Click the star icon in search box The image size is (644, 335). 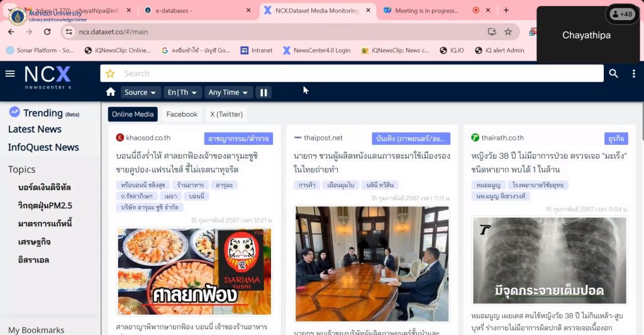[x=111, y=74]
